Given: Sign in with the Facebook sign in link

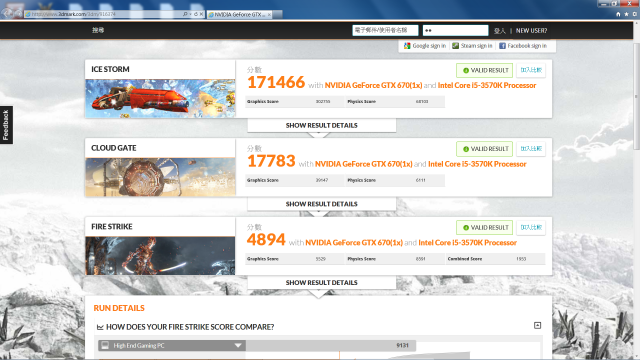Looking at the screenshot, I should (x=527, y=46).
